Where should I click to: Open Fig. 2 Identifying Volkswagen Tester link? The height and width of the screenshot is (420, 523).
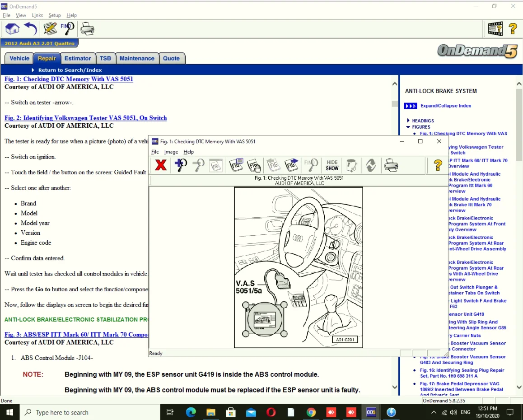86,118
